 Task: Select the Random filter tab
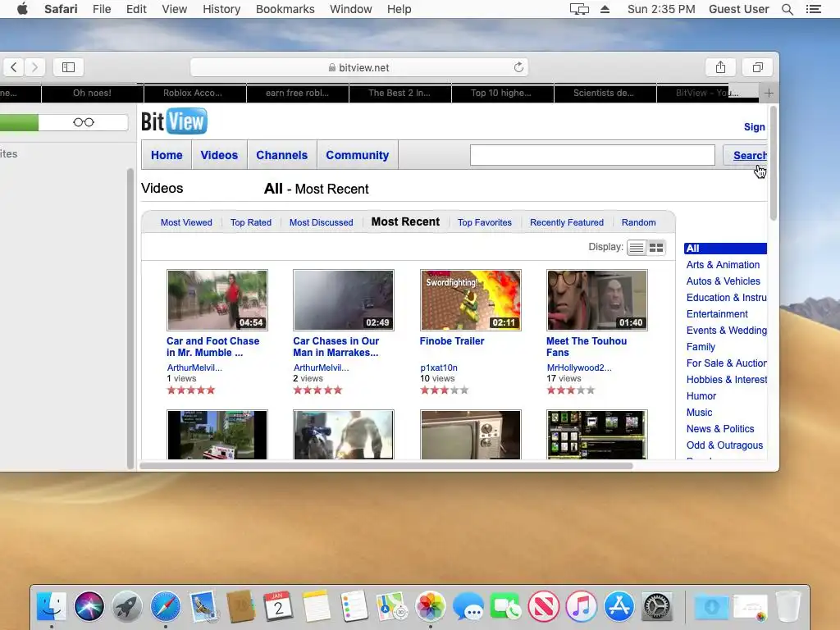coord(638,222)
